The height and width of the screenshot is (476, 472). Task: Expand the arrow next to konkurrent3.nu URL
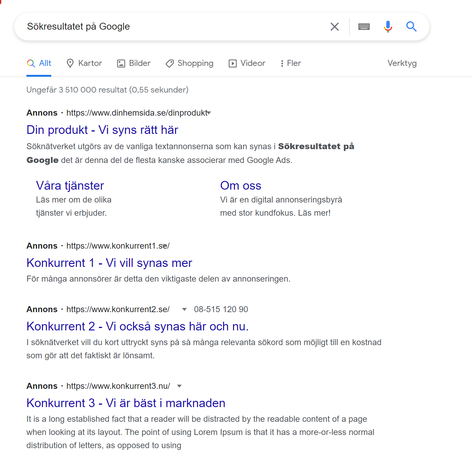pos(179,386)
